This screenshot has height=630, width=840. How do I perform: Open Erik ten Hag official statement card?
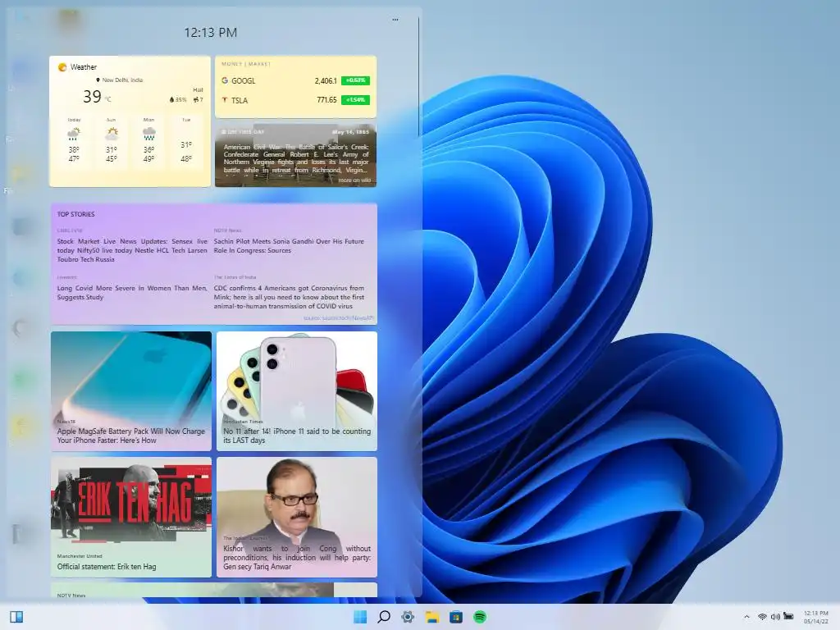click(131, 517)
